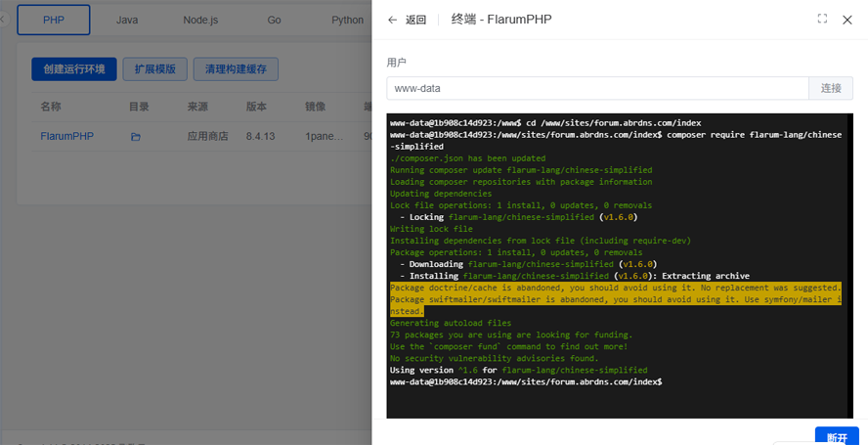868x445 pixels.
Task: Switch to the Python tab
Action: pos(347,20)
